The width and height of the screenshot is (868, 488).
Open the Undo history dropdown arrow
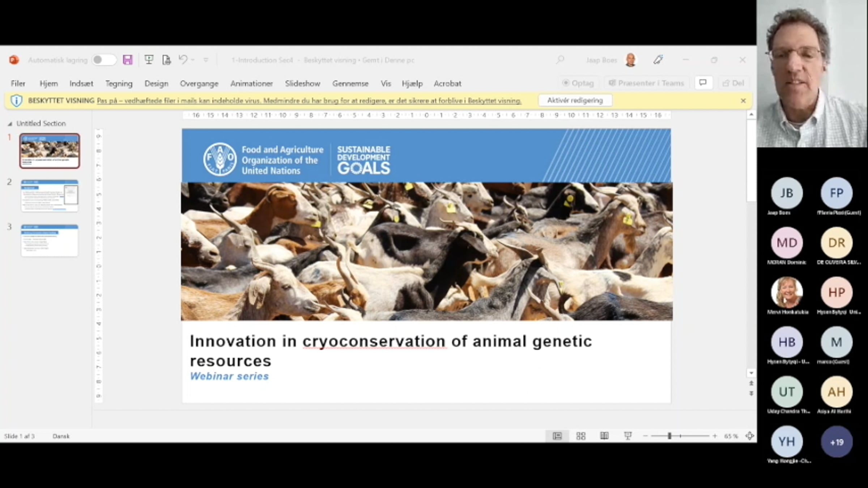coord(193,60)
